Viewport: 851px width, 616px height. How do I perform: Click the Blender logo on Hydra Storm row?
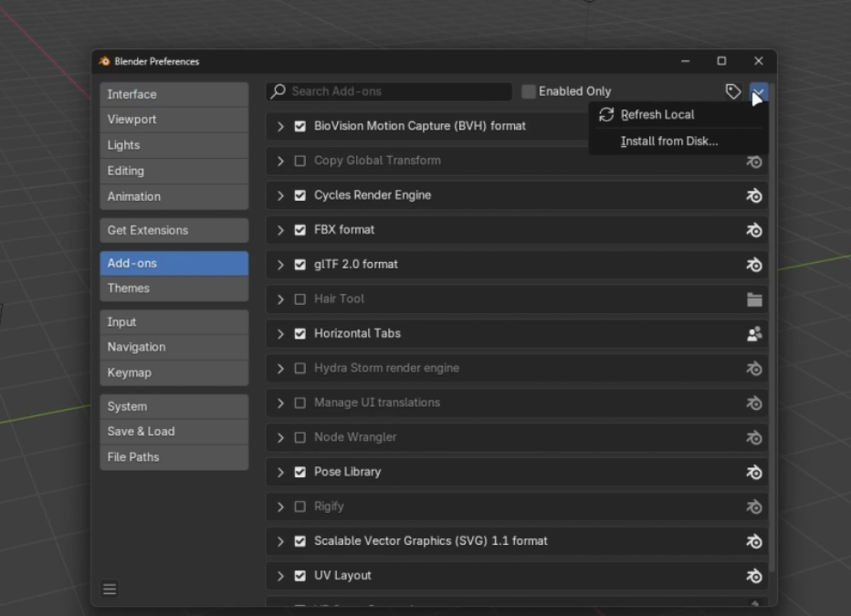[754, 368]
